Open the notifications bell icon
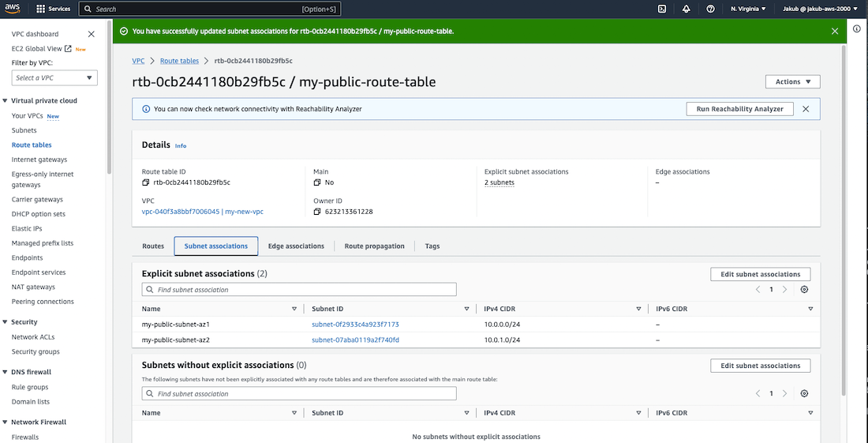Screen dimensions: 868x443 click(x=686, y=9)
